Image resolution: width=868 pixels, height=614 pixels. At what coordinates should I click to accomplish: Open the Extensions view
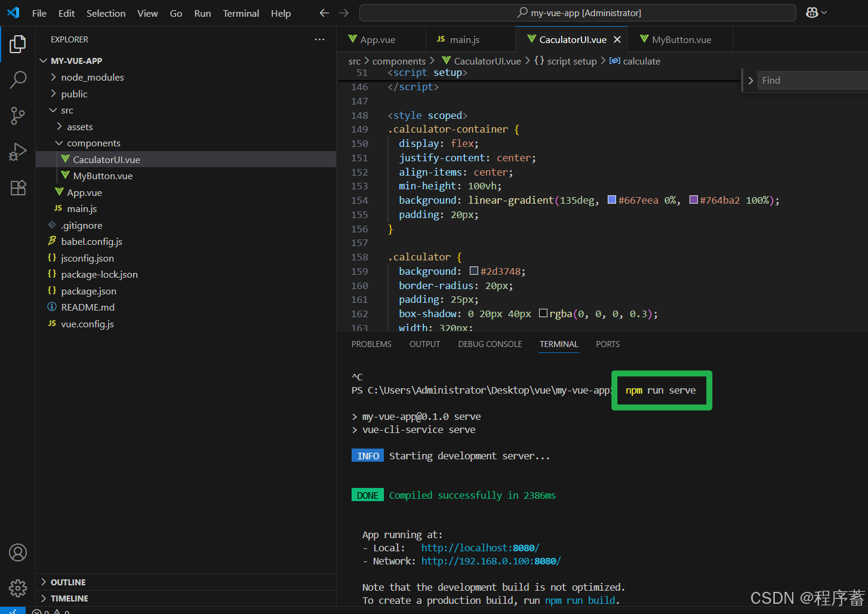point(18,188)
